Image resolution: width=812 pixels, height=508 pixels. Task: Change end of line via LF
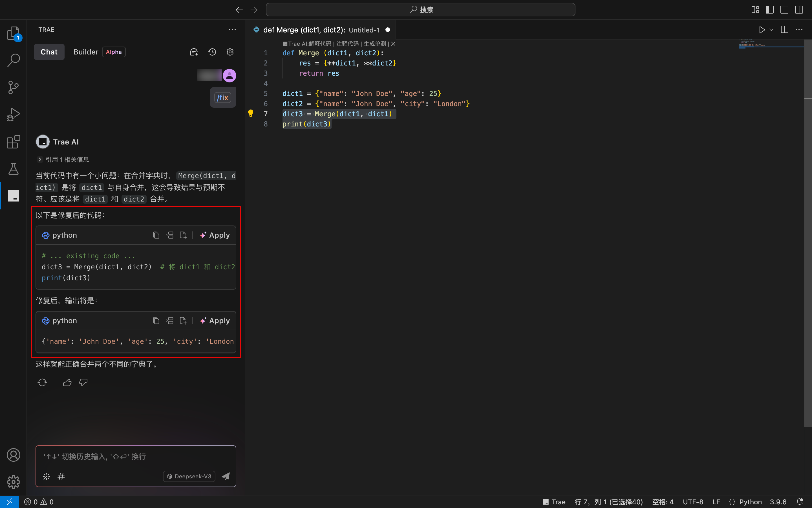(716, 502)
